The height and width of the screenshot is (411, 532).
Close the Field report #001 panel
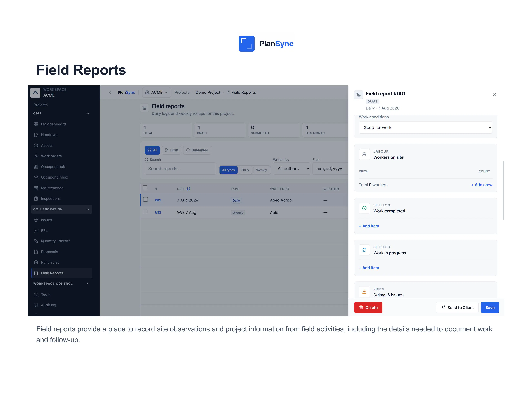(494, 95)
